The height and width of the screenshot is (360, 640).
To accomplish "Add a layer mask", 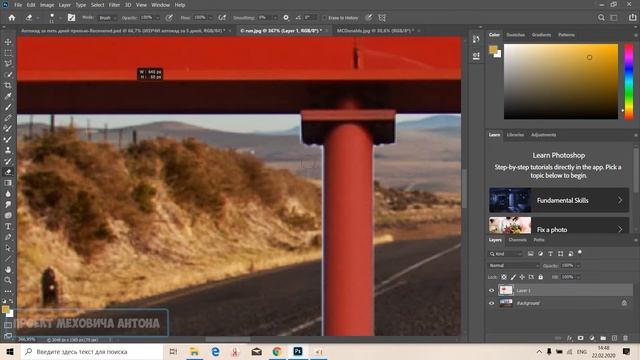I will pos(580,338).
